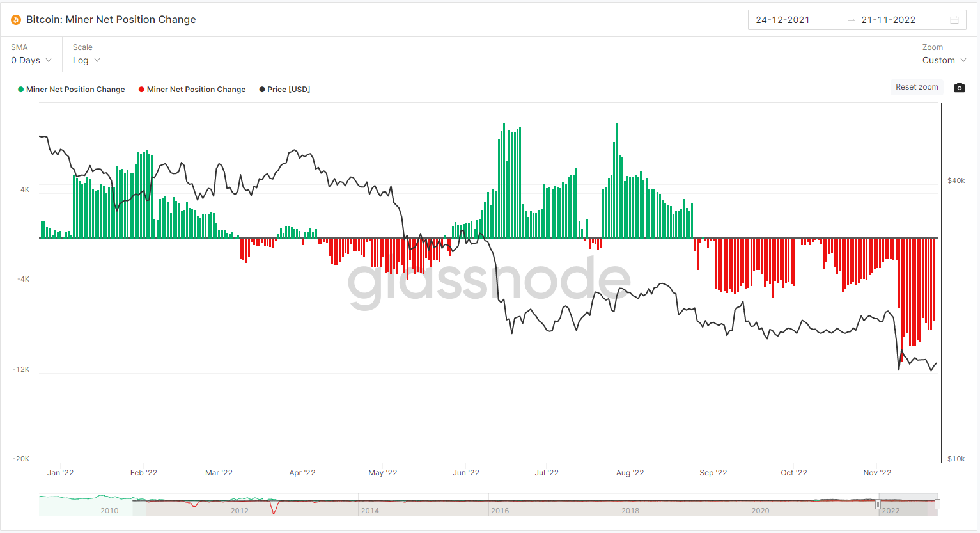The height and width of the screenshot is (533, 980).
Task: Click the Jun '22 axis label
Action: (x=466, y=473)
